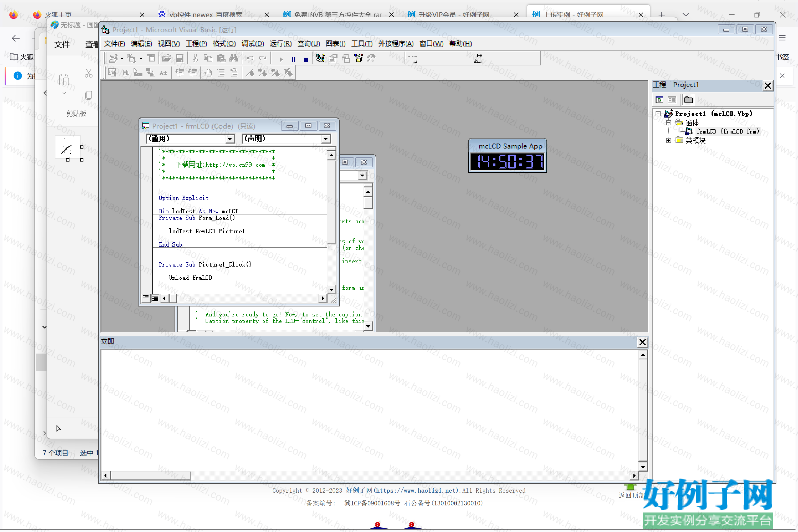Open the Object Browser toolbar icon
This screenshot has height=532, width=798.
click(x=359, y=58)
